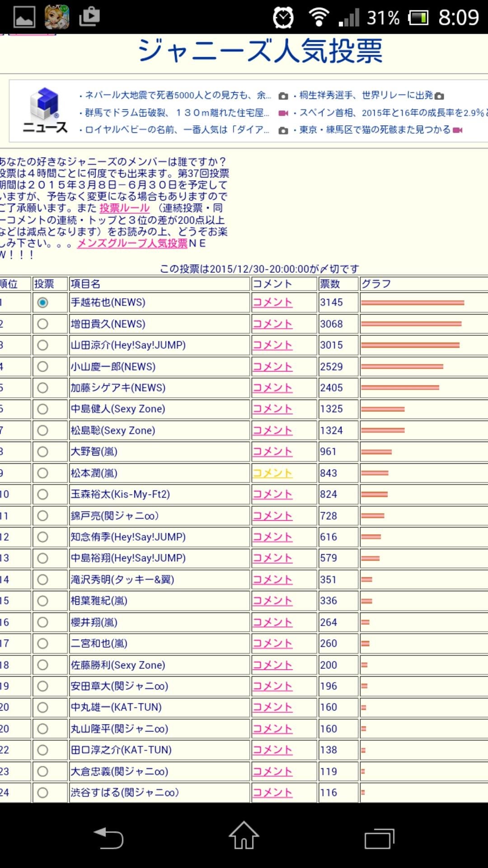488x868 pixels.
Task: Open the game notification icon in status bar
Action: coord(57,17)
